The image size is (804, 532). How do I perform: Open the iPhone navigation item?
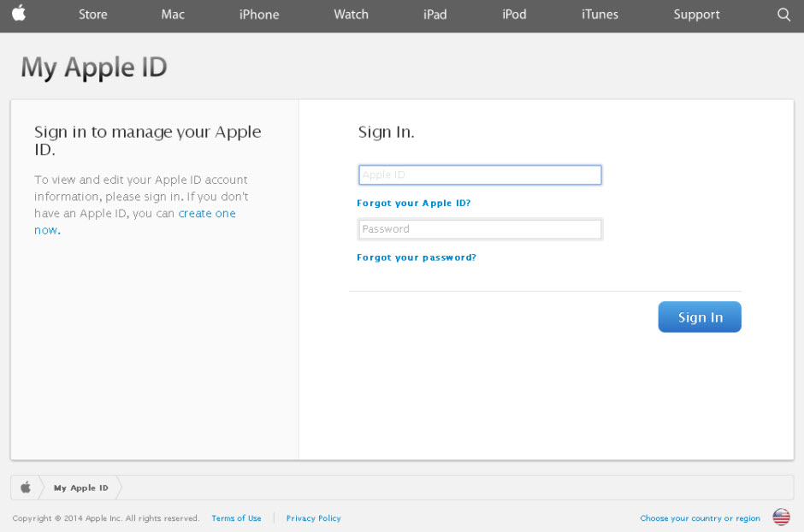point(259,15)
